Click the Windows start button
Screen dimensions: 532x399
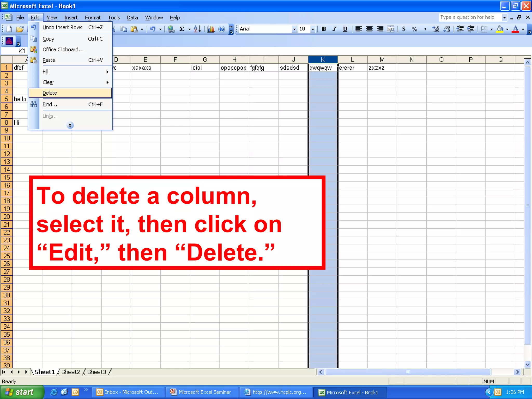coord(22,392)
